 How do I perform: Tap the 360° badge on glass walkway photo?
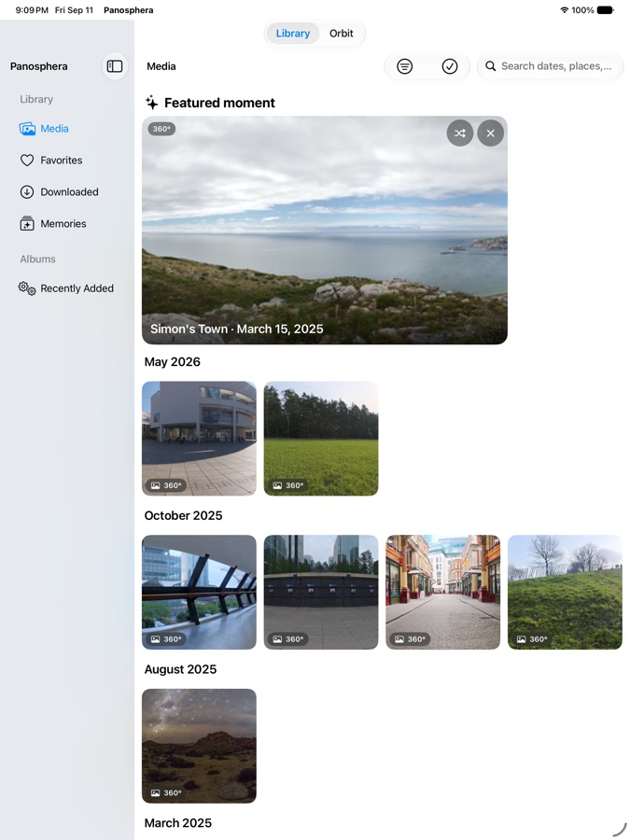pos(166,639)
